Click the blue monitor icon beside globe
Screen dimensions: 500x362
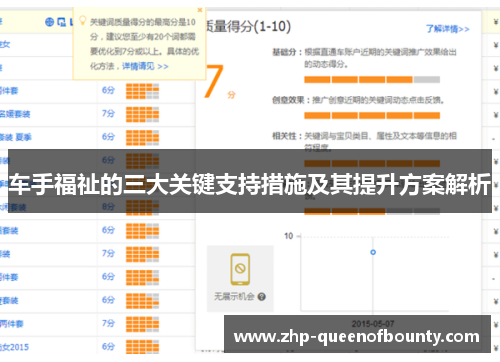61,22
